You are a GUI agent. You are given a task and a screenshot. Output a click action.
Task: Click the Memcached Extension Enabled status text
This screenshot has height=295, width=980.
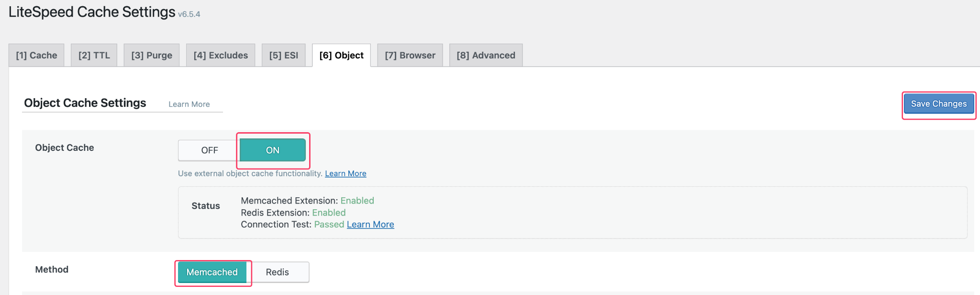click(357, 201)
